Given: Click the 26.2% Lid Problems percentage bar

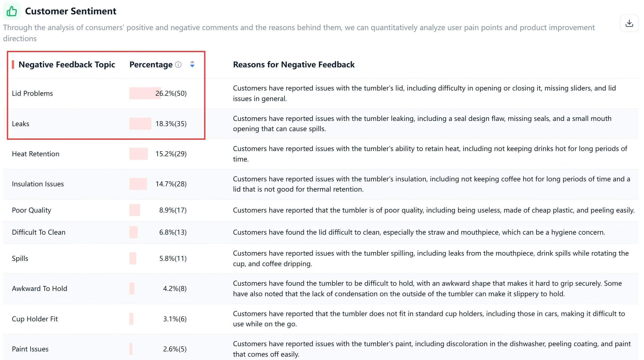Looking at the screenshot, I should (145, 93).
